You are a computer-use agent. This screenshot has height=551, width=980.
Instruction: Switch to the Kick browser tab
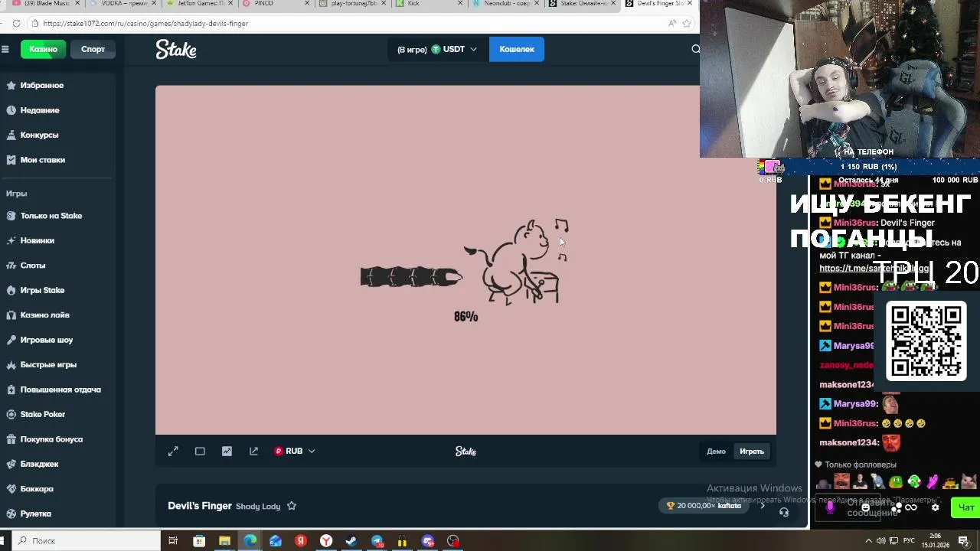click(x=429, y=4)
